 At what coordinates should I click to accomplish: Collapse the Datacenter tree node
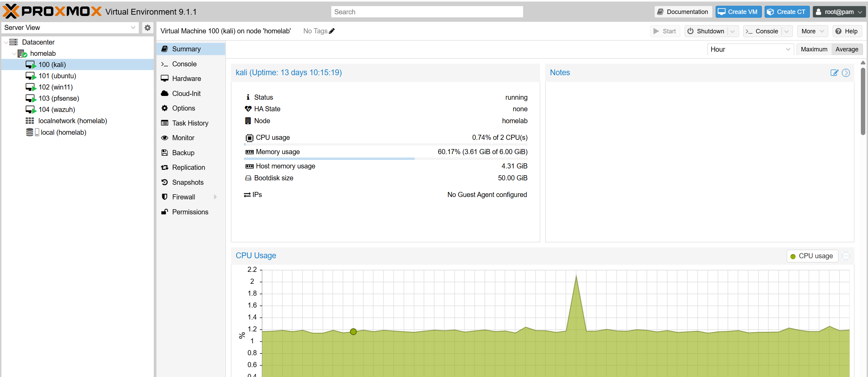pyautogui.click(x=6, y=42)
